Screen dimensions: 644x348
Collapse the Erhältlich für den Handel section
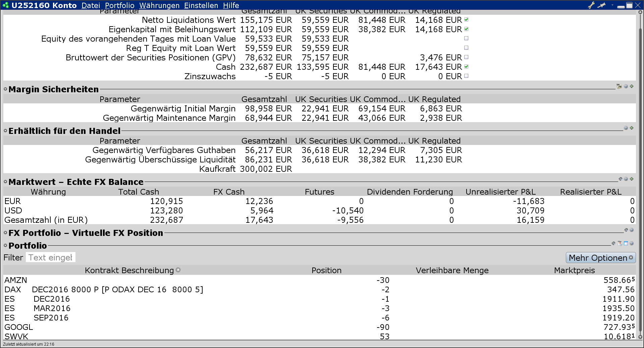click(5, 131)
